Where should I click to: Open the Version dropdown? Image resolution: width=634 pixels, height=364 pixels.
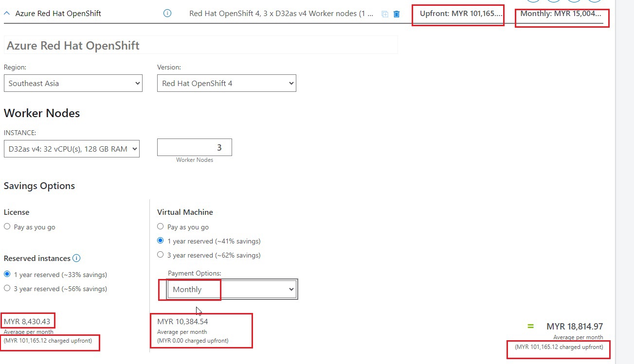[226, 83]
